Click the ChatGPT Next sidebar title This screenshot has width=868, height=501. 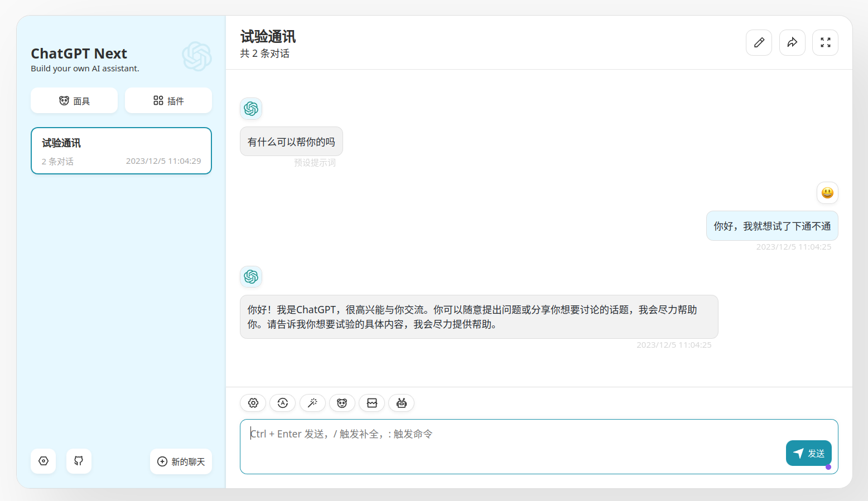click(x=79, y=53)
